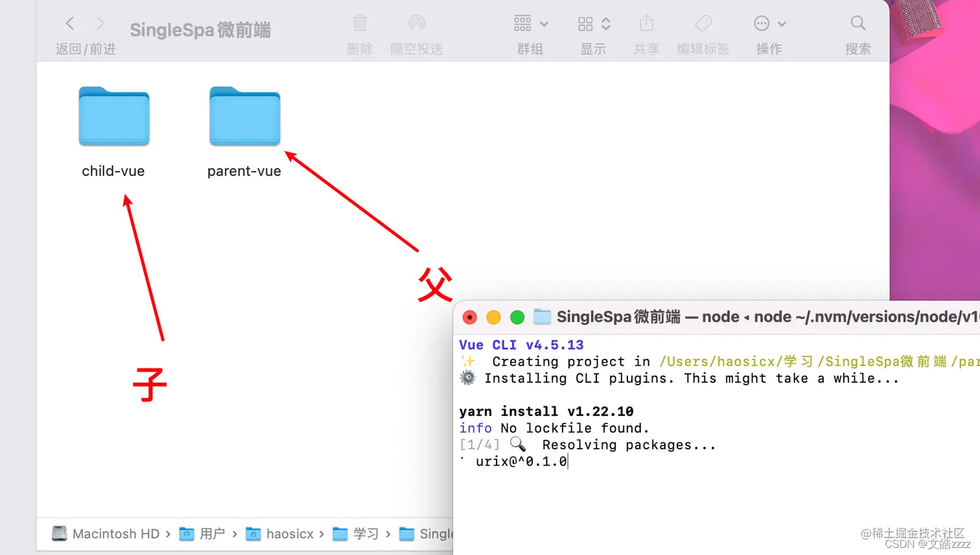Go back with the Finder back arrow
Screen dimensions: 980x555
coord(70,24)
